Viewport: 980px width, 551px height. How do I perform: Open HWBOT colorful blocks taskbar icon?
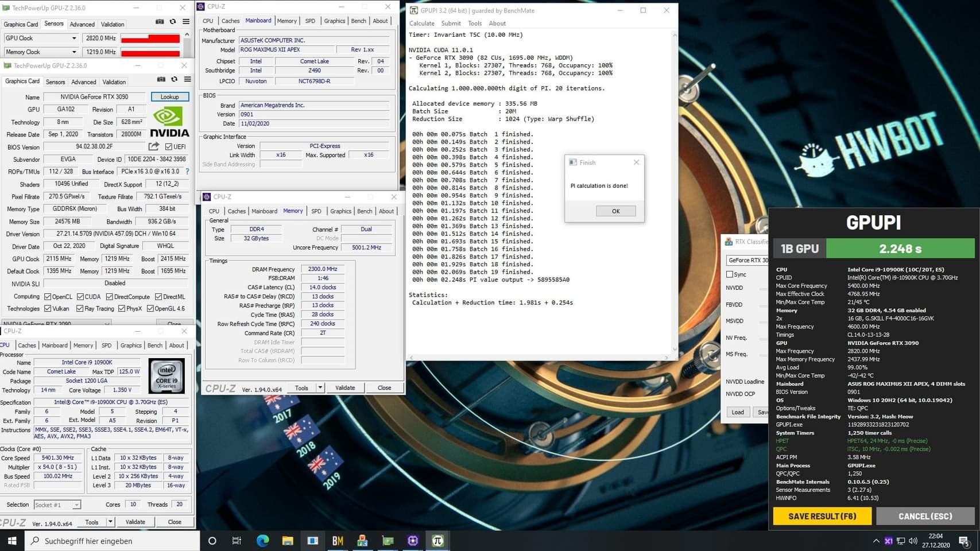point(362,541)
